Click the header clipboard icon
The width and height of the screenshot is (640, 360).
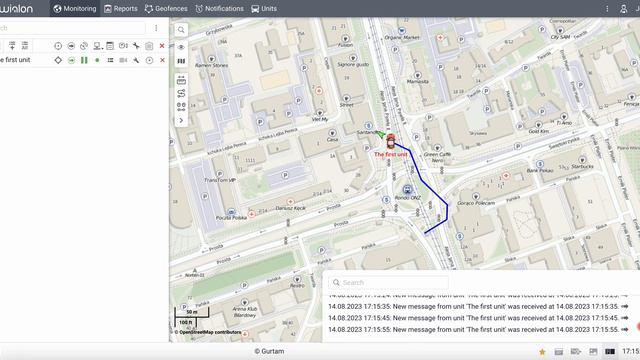(149, 46)
